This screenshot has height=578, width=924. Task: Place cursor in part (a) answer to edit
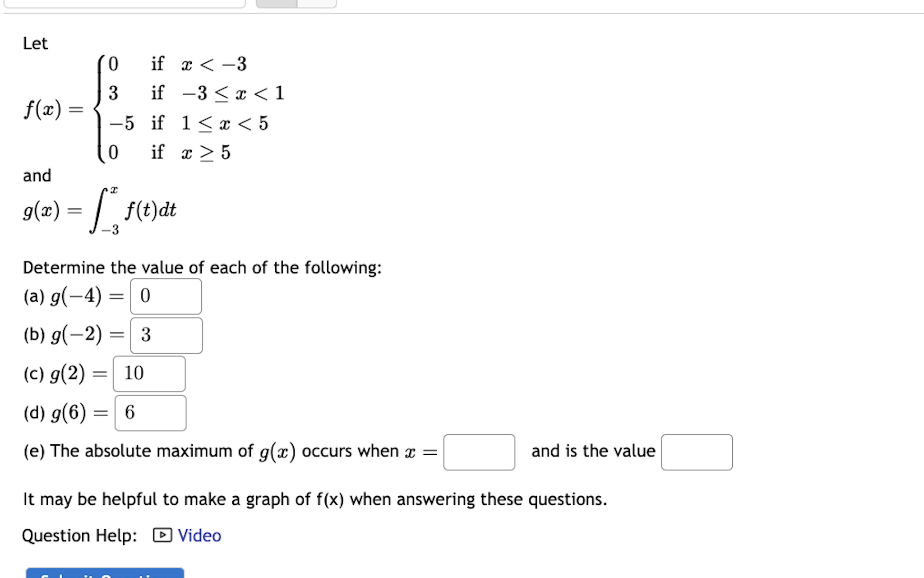coord(166,297)
